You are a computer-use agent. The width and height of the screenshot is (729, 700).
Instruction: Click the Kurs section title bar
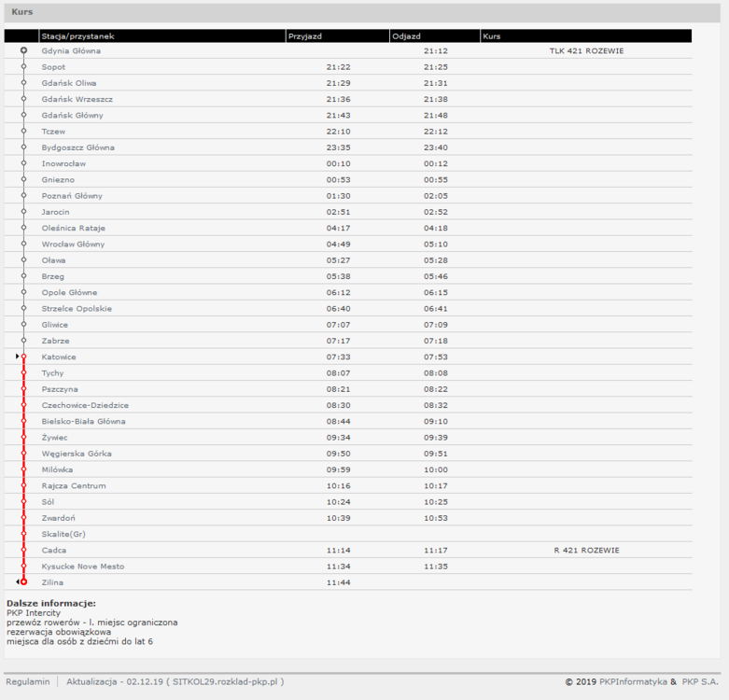[x=362, y=12]
